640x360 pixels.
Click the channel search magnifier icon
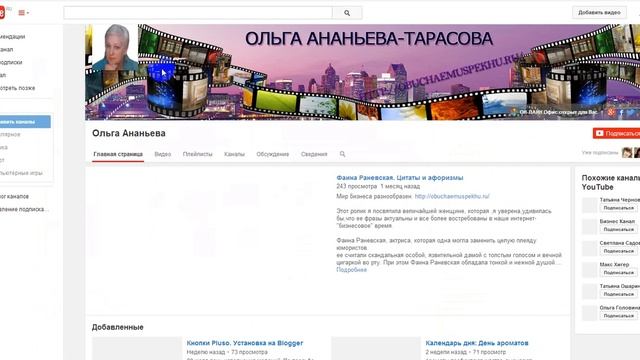click(x=342, y=154)
